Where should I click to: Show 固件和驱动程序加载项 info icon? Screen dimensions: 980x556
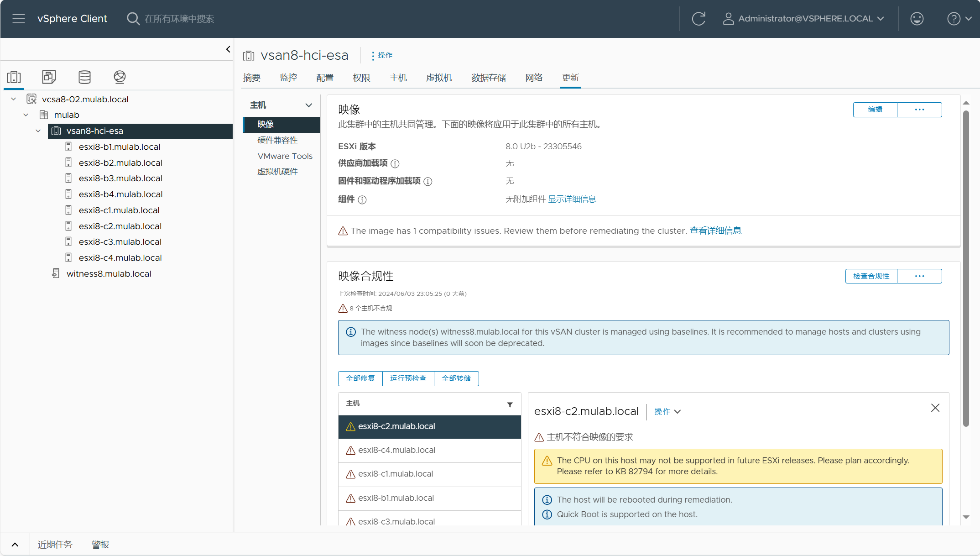[428, 182]
